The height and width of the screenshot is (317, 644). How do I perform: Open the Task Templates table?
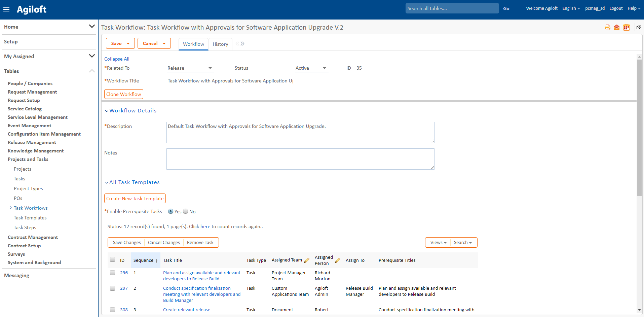30,218
